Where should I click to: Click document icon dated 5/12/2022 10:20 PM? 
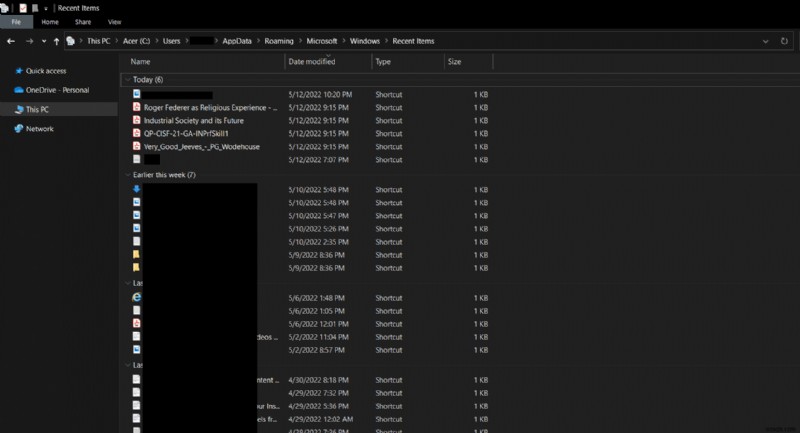click(x=136, y=94)
